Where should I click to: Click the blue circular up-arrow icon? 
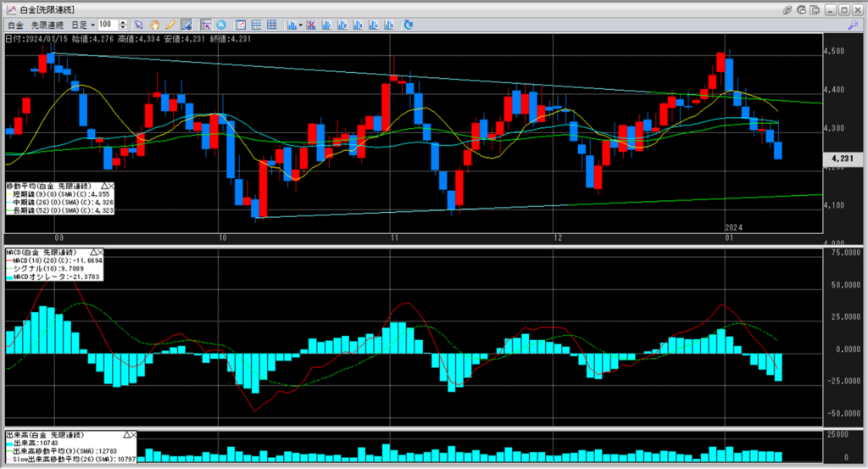[x=221, y=25]
